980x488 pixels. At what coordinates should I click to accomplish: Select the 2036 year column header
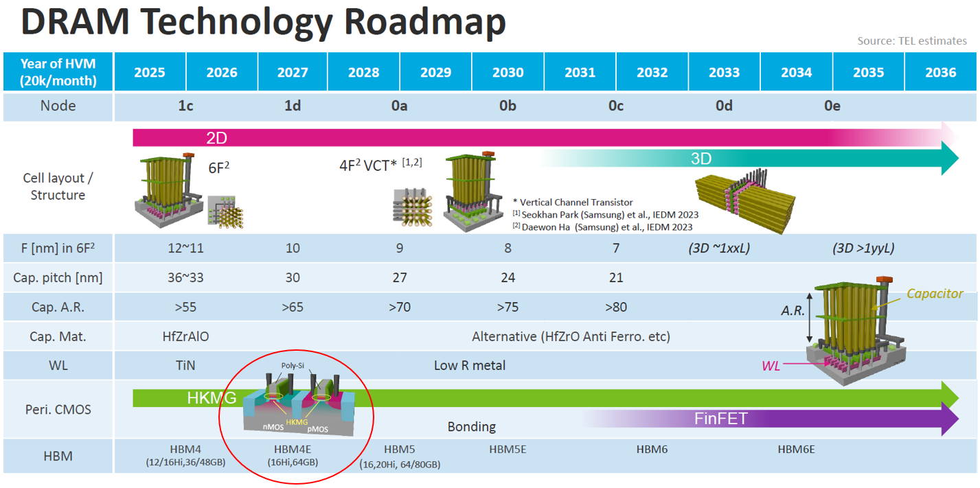(940, 72)
